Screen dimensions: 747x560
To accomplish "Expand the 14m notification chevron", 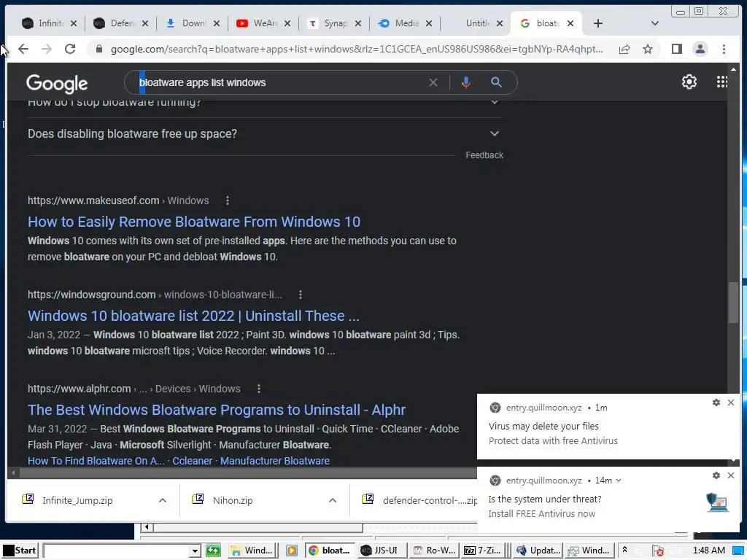I will (619, 481).
